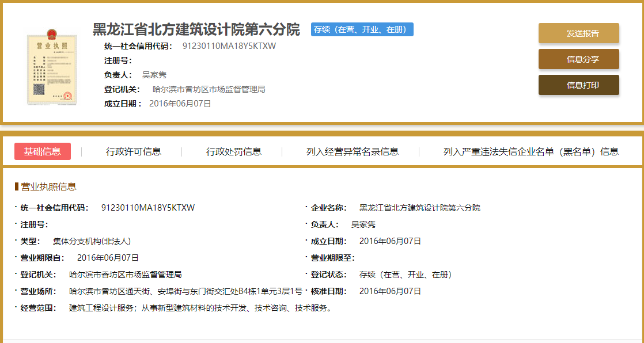Click the 企业名称 value in details
Screen dimensions: 644x343
coord(420,208)
